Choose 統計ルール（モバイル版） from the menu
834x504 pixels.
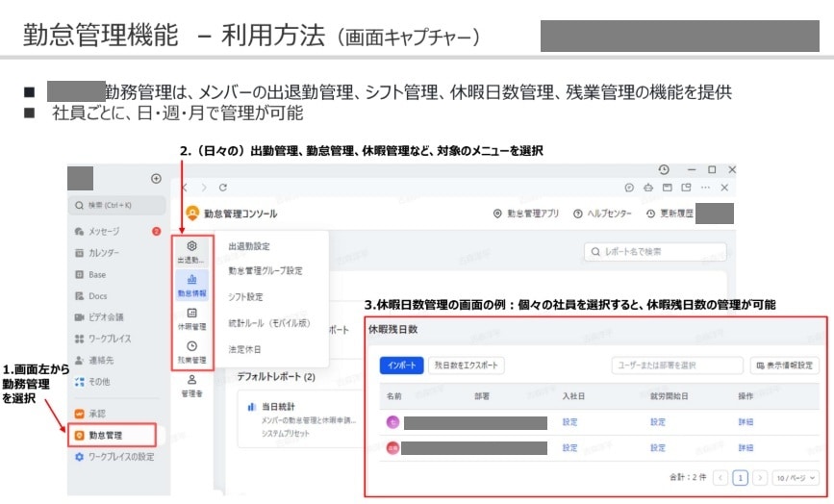pyautogui.click(x=269, y=323)
